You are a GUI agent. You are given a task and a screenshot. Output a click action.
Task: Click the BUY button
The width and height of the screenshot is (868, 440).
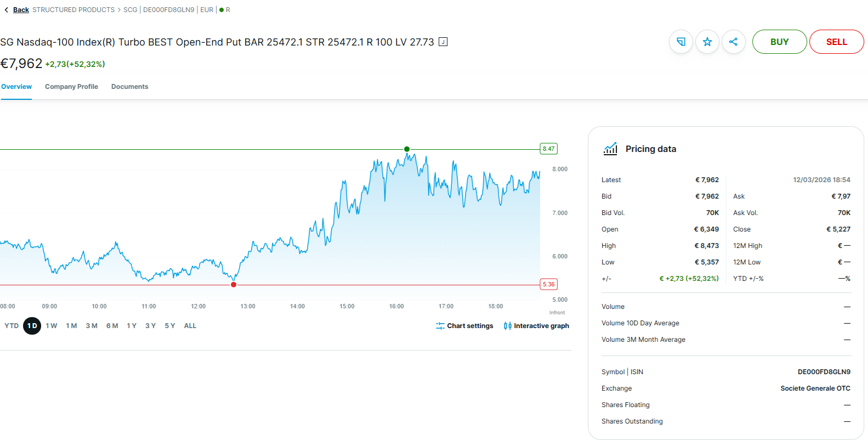[x=779, y=42]
